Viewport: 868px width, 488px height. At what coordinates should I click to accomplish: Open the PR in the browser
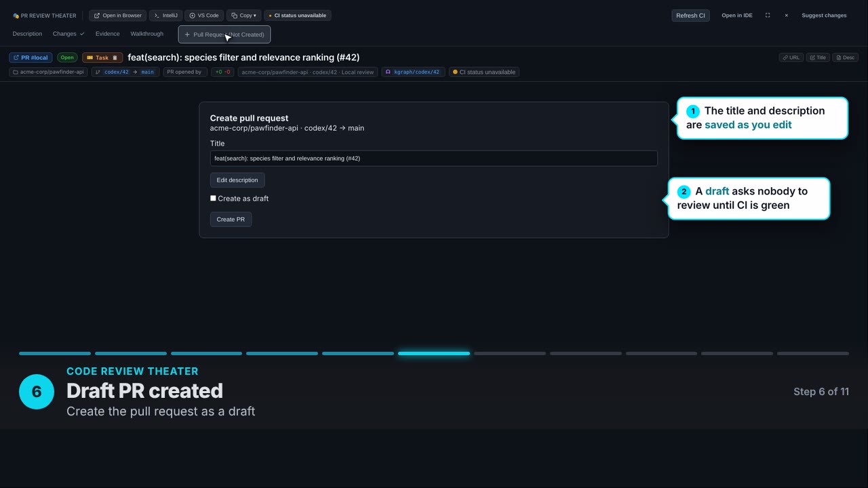(117, 16)
